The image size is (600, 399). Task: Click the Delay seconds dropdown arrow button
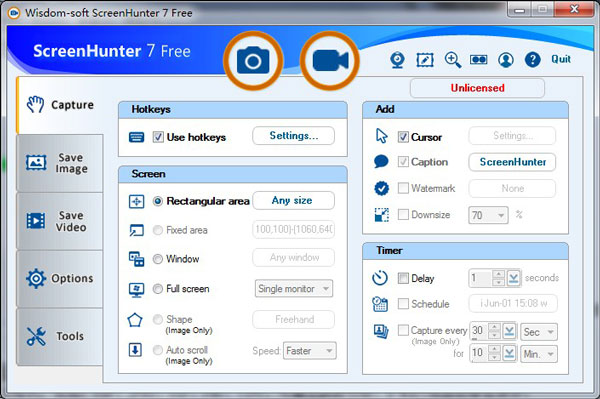(514, 278)
